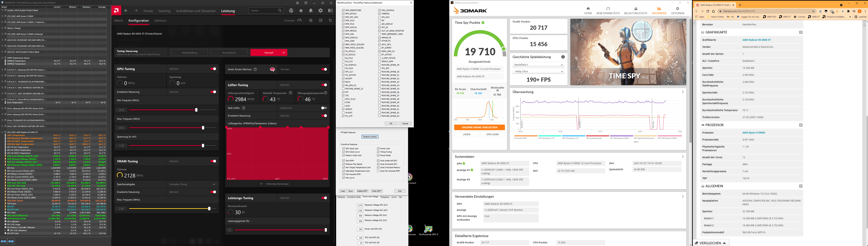Click Feature Control button
Screen dimensions: 868x246
pos(370,136)
